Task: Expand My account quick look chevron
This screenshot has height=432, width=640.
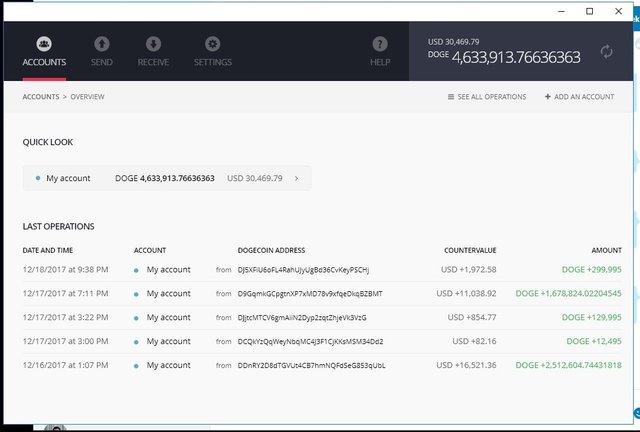Action: 296,178
